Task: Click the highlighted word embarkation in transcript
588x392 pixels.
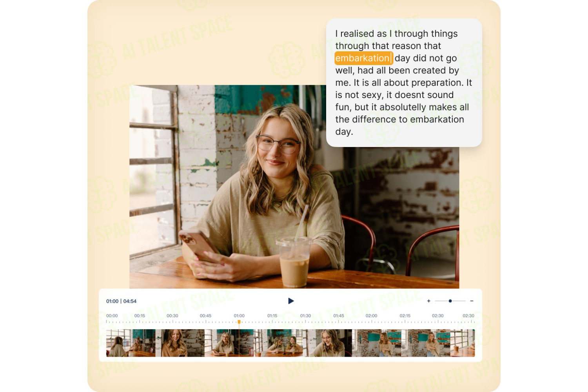Action: 363,58
